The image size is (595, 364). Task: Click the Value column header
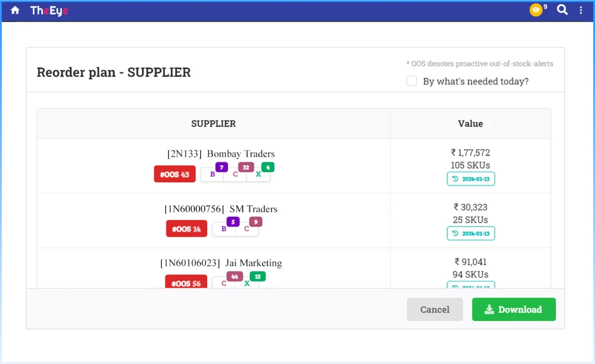click(x=470, y=123)
